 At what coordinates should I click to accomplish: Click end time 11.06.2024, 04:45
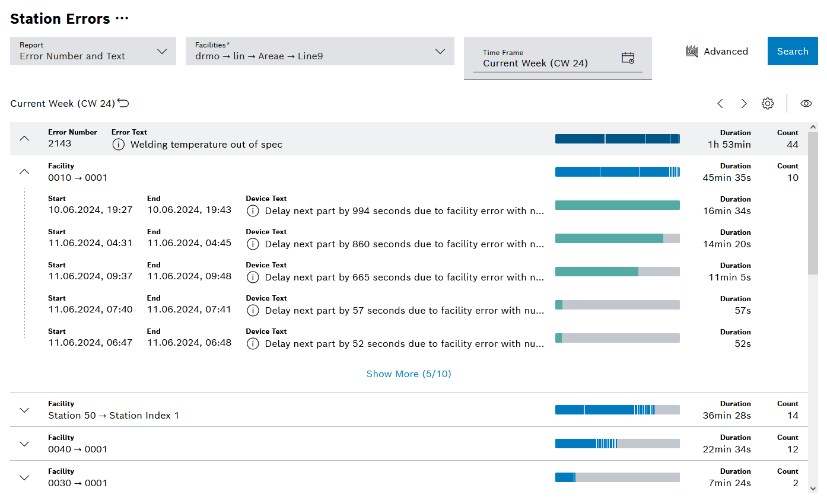point(189,243)
